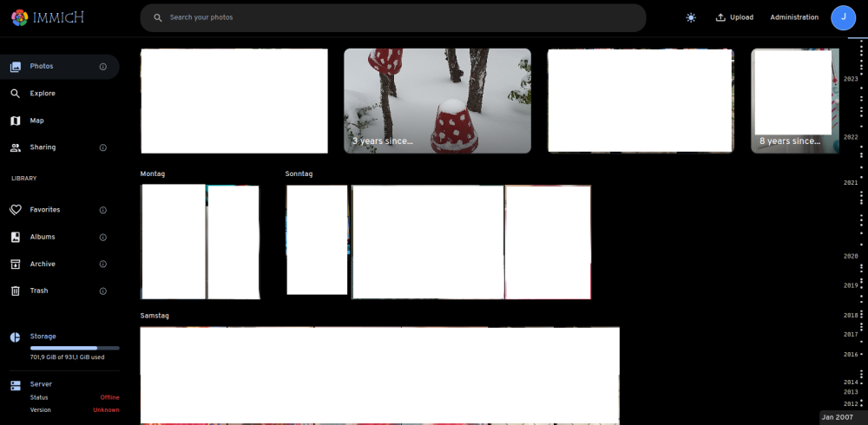Click the Trash bin icon
Viewport: 868px width, 425px height.
[16, 291]
